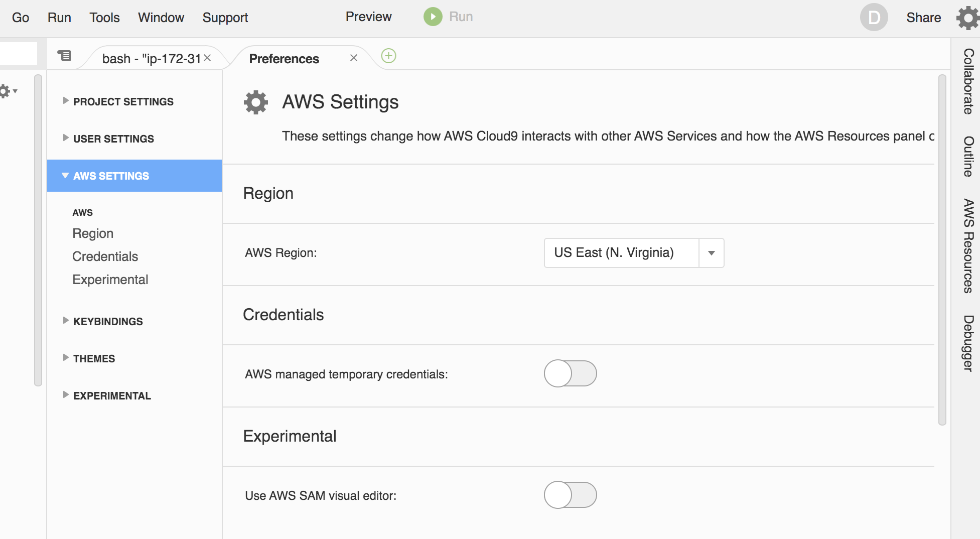
Task: Click the user avatar D icon
Action: click(874, 17)
